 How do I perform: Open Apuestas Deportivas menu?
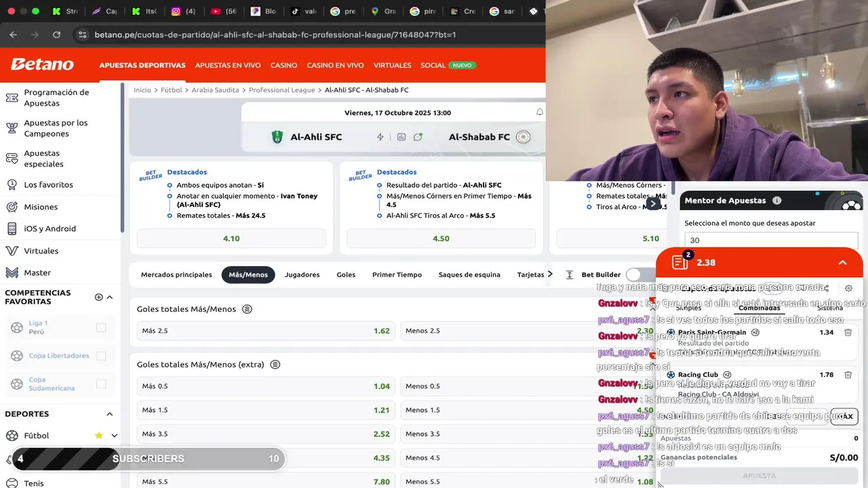pyautogui.click(x=142, y=66)
